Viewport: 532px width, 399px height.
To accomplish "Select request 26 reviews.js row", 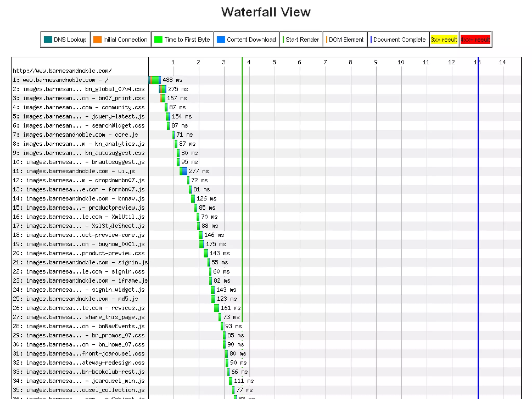I will click(78, 308).
